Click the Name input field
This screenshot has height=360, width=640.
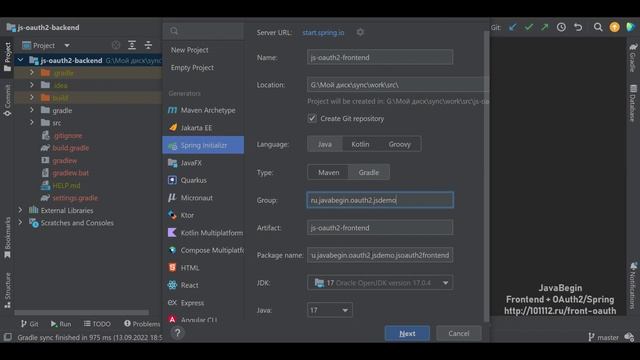coord(380,57)
